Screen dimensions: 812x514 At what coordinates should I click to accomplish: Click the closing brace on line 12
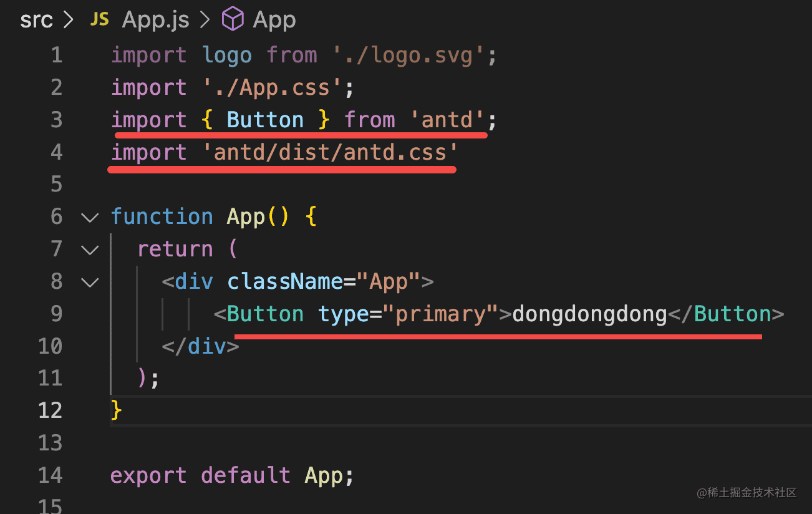pyautogui.click(x=116, y=410)
